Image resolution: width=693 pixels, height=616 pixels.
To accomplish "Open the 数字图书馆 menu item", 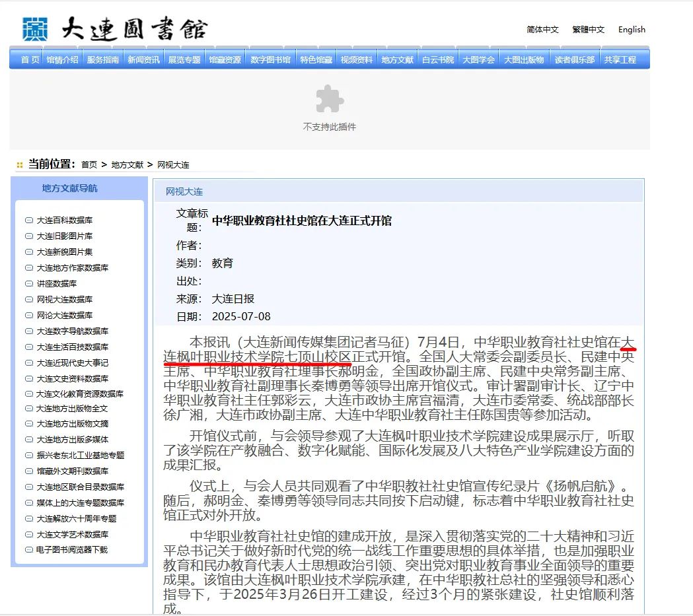I will click(x=270, y=59).
